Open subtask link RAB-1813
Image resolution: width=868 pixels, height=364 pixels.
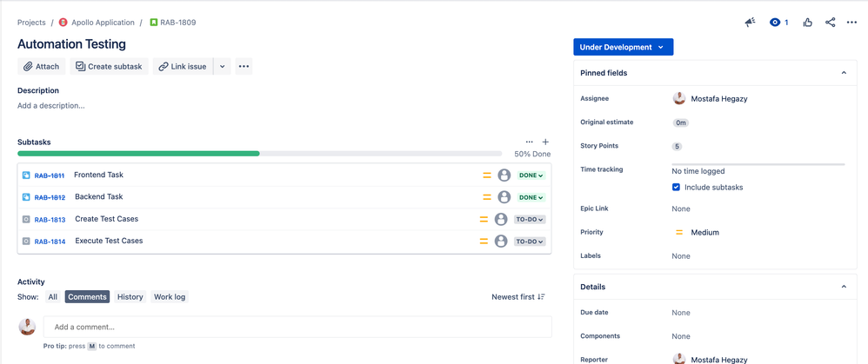pos(50,220)
